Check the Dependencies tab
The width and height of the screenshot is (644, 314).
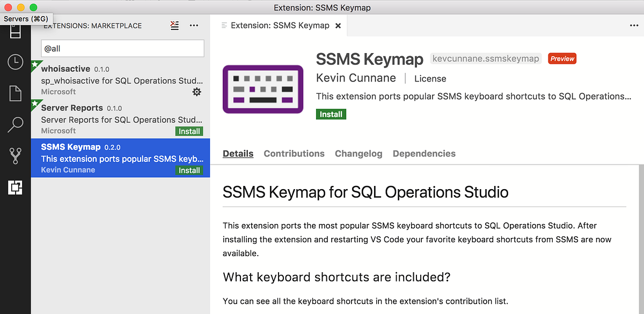click(x=424, y=153)
